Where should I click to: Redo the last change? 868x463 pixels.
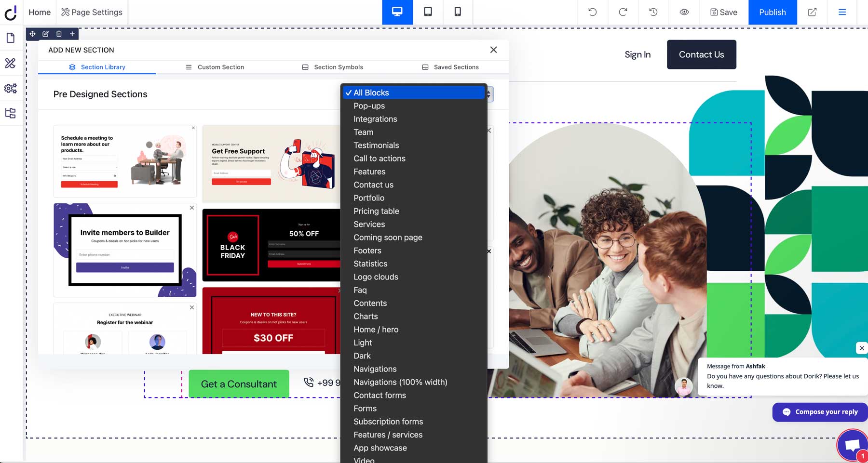click(x=623, y=12)
